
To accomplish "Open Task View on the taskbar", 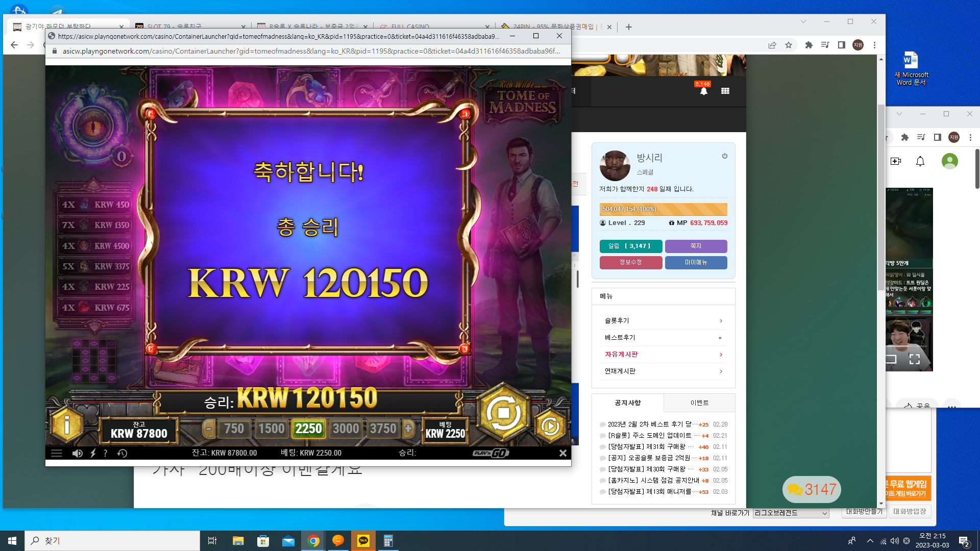I will click(212, 541).
